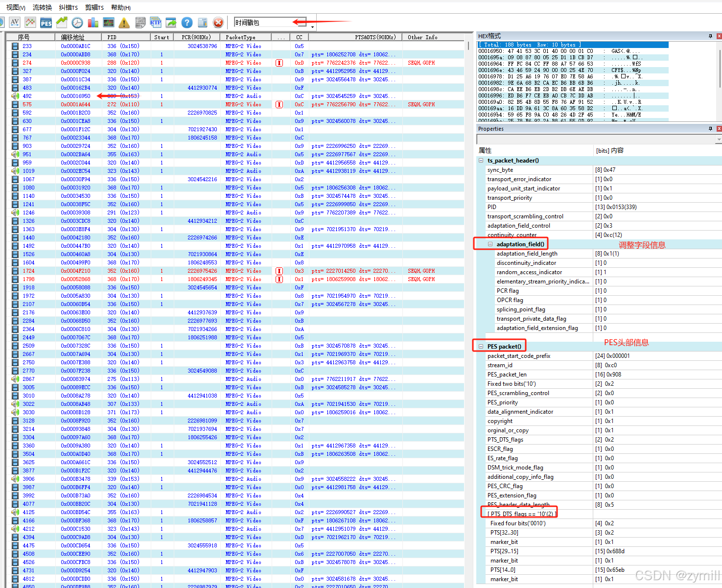
Task: Click the binary data view icon
Action: tap(140, 23)
